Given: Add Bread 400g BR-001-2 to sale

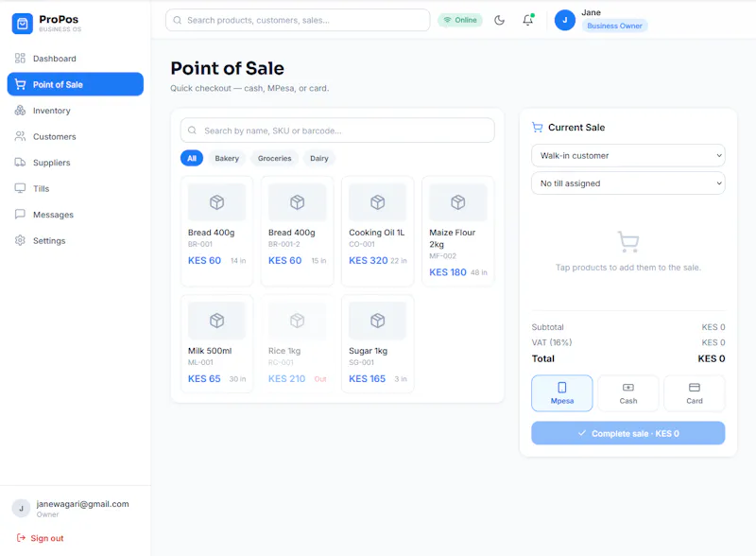Looking at the screenshot, I should (297, 231).
